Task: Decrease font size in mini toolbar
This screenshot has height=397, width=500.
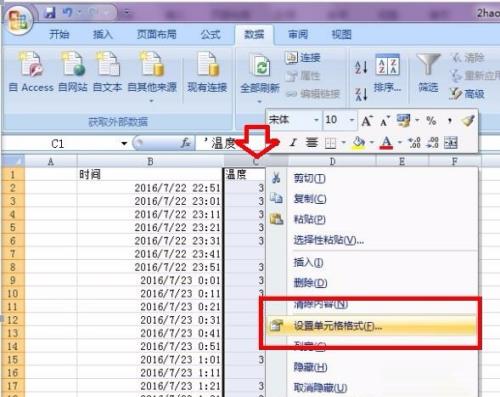Action: [384, 121]
